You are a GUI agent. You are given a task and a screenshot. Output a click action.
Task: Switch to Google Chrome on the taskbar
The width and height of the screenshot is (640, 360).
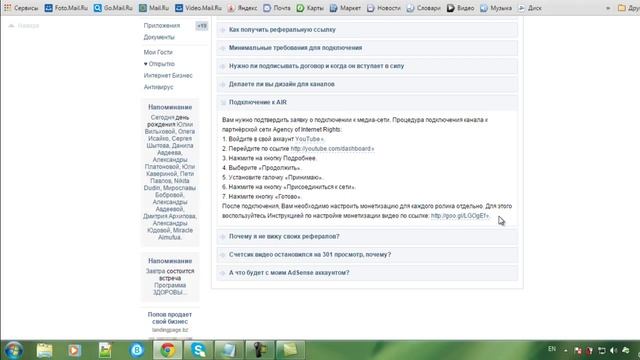point(167,350)
